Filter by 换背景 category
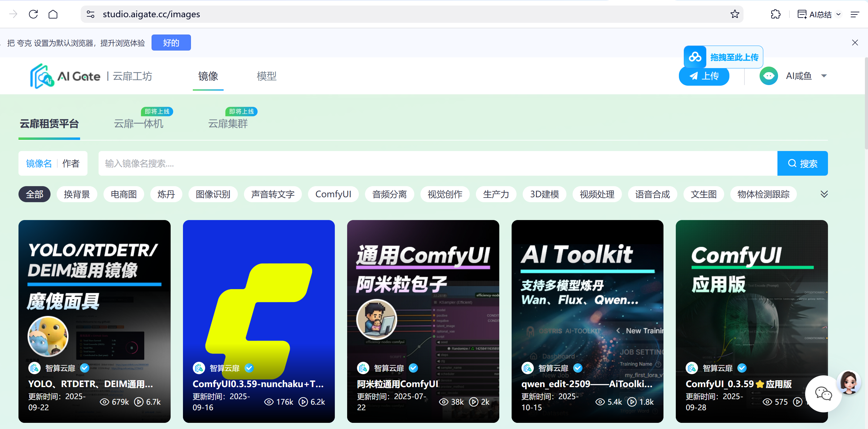Screen dimensions: 868x429 tap(77, 194)
